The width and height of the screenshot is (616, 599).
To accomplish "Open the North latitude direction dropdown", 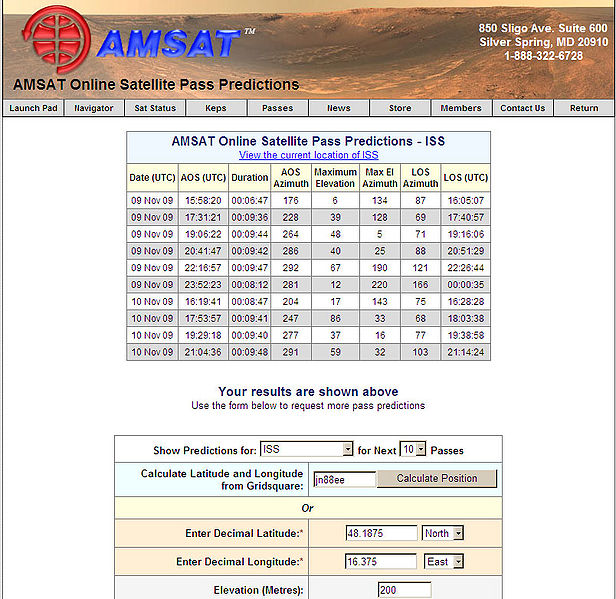I will 443,533.
